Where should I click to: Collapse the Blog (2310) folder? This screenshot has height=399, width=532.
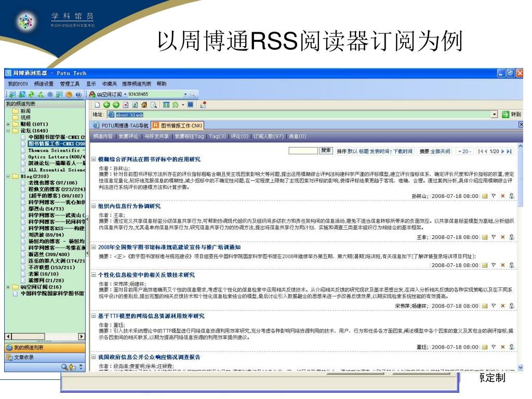click(x=8, y=177)
